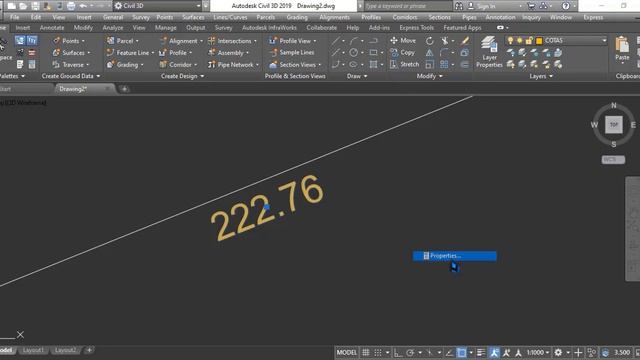Open the Points button in ribbon

(x=69, y=41)
